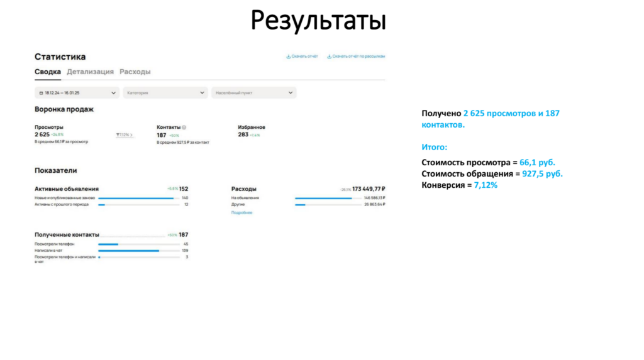This screenshot has width=644, height=360.
Task: Click the Подробнее link under Расходы
Action: 241,212
